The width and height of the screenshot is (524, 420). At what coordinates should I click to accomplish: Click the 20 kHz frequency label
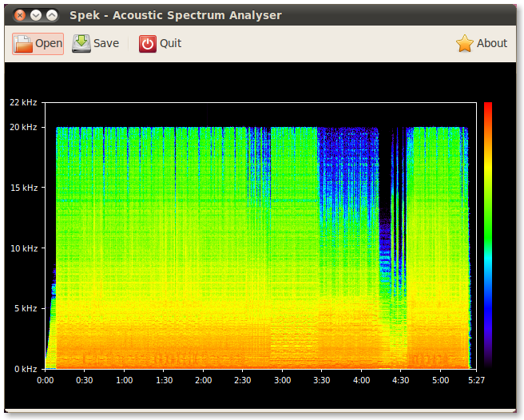pyautogui.click(x=23, y=127)
